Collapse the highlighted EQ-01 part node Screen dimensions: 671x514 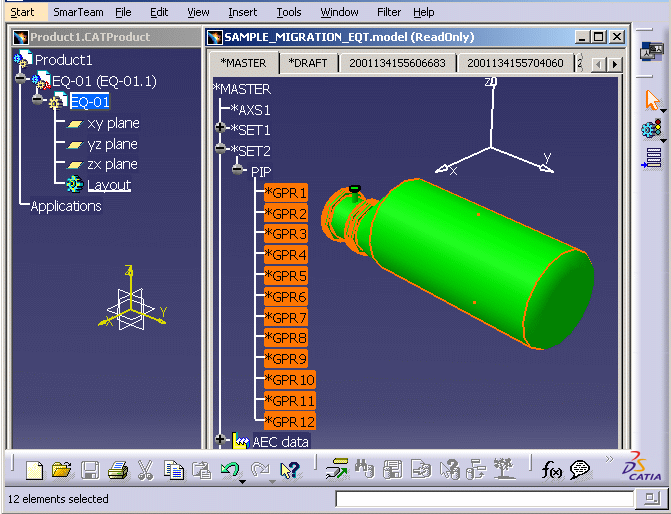click(x=38, y=100)
